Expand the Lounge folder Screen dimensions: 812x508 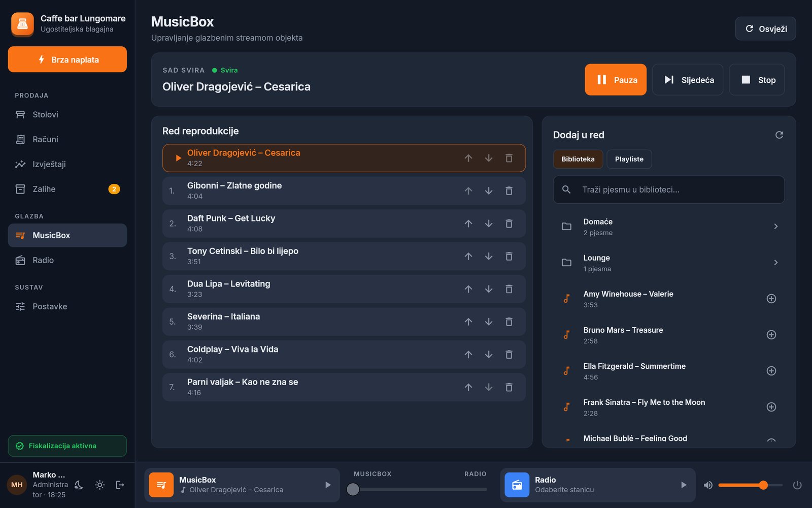click(x=669, y=263)
